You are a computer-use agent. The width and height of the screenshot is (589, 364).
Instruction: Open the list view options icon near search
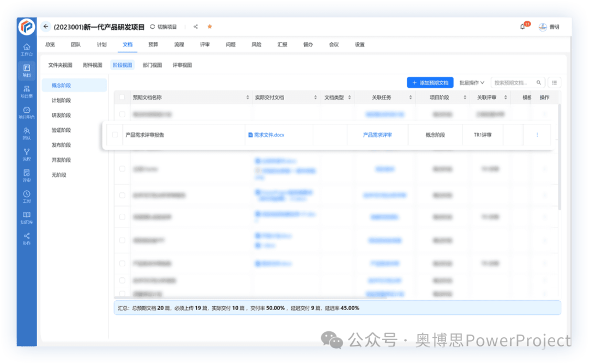coord(554,82)
